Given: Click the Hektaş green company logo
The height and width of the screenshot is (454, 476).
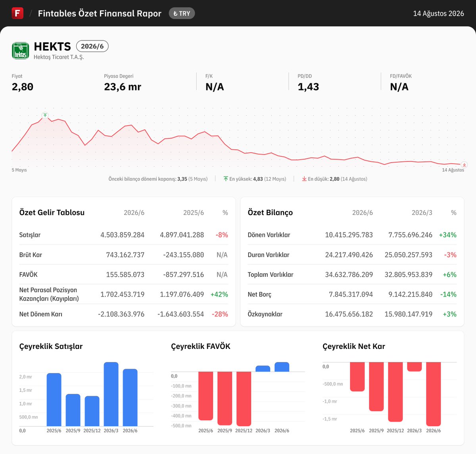Looking at the screenshot, I should click(x=21, y=50).
